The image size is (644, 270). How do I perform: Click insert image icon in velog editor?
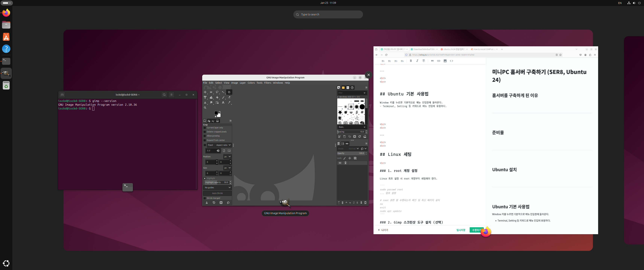[445, 61]
